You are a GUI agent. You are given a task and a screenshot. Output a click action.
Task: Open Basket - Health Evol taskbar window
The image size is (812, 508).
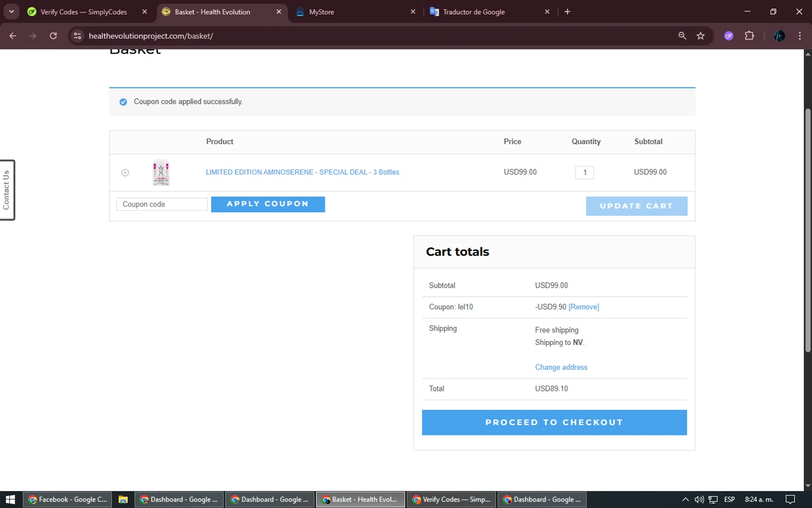click(x=361, y=499)
